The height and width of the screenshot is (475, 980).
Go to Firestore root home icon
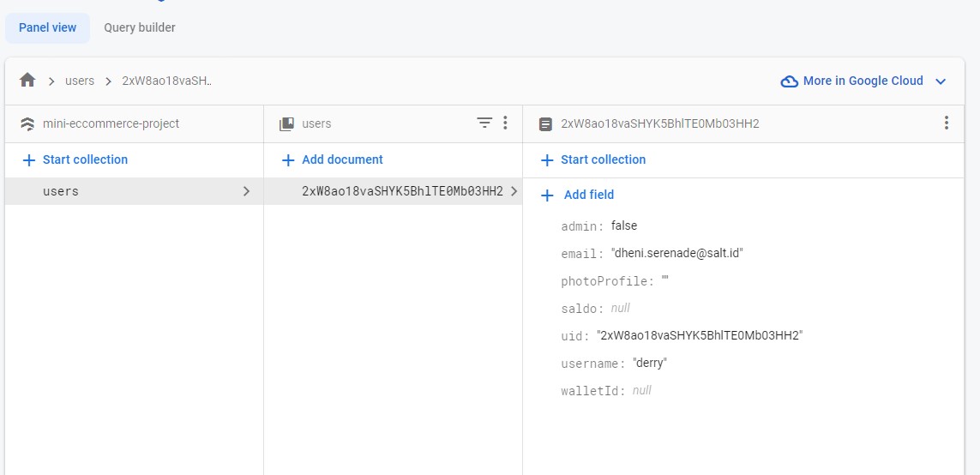(27, 80)
